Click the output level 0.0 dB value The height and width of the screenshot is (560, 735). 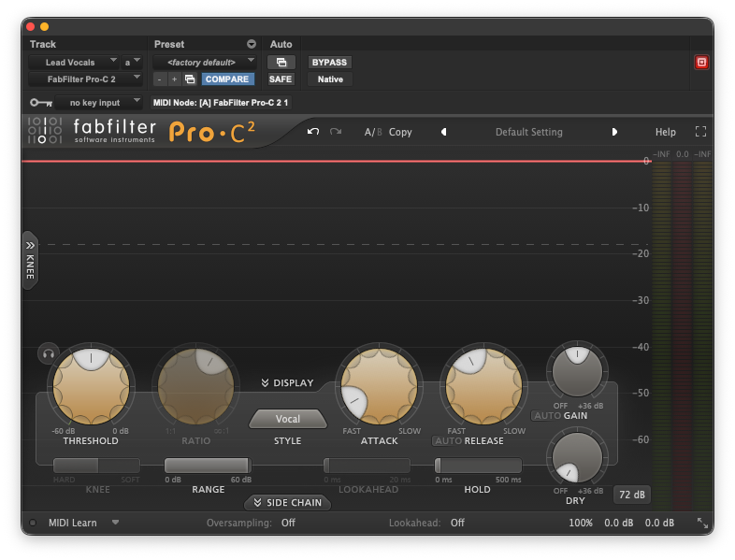pos(659,523)
